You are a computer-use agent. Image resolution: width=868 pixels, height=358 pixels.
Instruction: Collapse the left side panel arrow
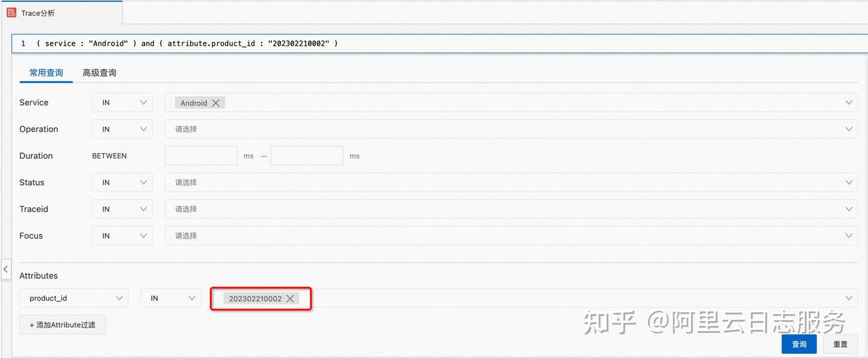(x=5, y=269)
